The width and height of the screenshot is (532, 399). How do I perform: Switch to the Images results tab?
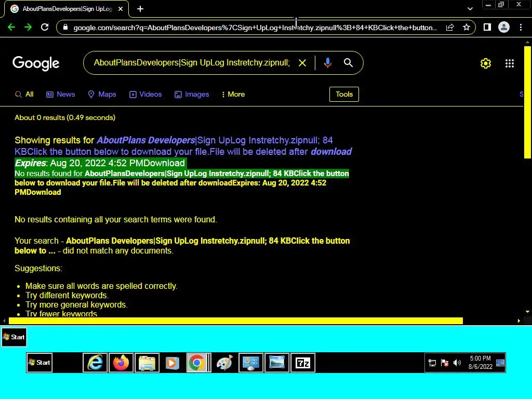pos(192,95)
